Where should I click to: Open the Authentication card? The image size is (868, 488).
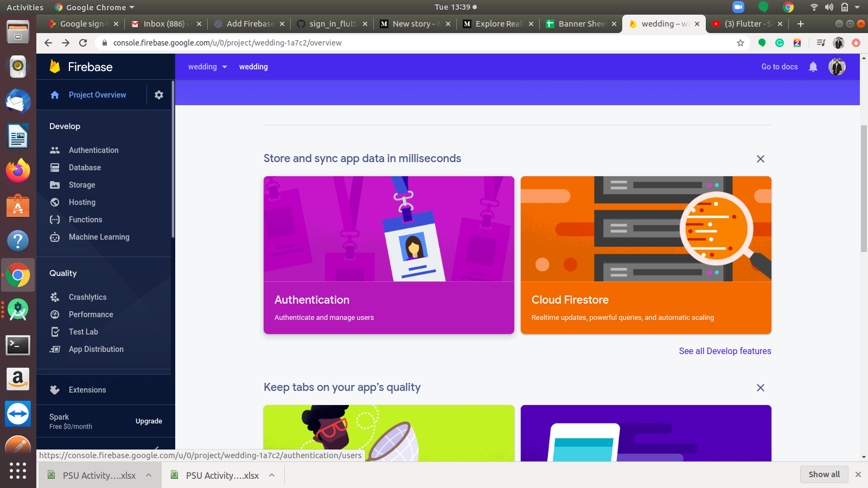[x=389, y=255]
